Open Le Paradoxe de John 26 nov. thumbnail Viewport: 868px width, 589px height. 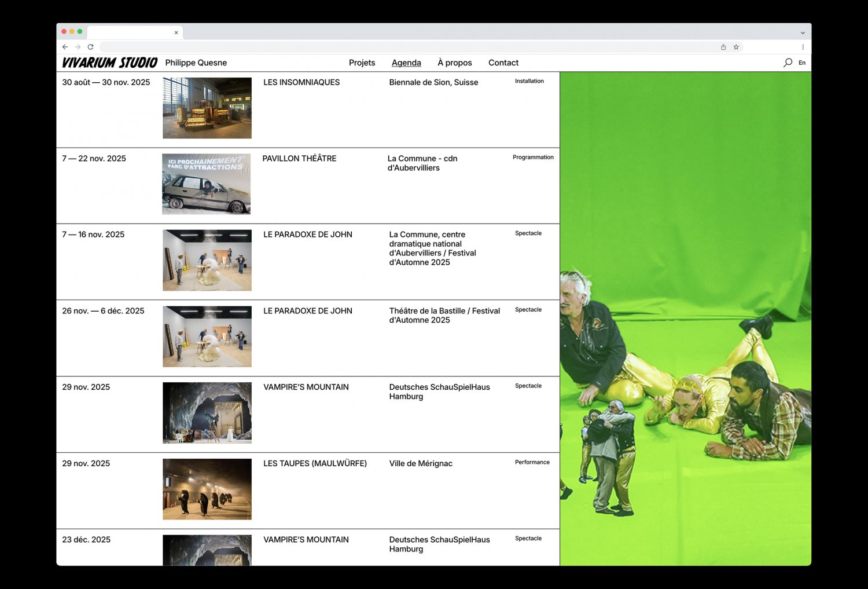(207, 336)
